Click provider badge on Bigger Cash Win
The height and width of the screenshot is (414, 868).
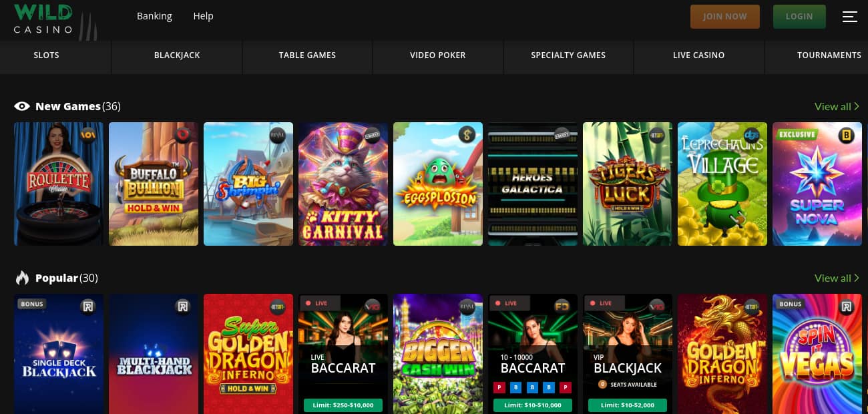coord(466,306)
